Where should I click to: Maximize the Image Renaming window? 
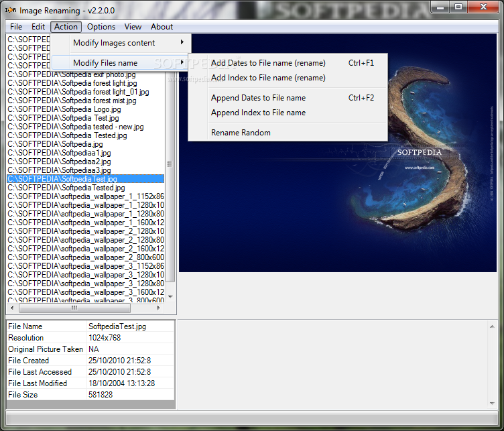458,7
